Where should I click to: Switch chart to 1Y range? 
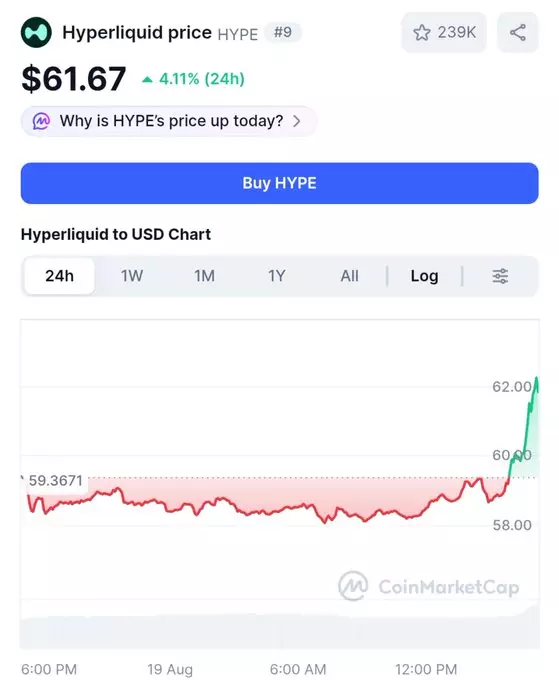point(277,276)
